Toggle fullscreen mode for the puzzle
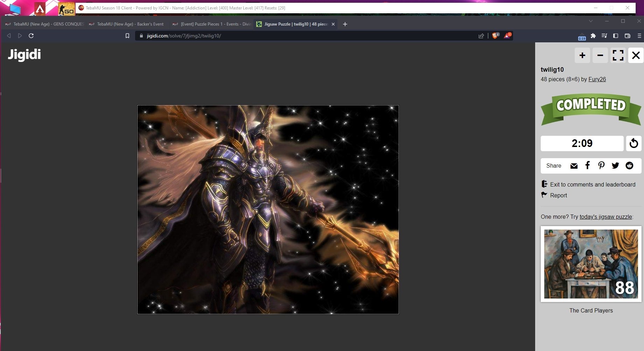 [x=618, y=55]
